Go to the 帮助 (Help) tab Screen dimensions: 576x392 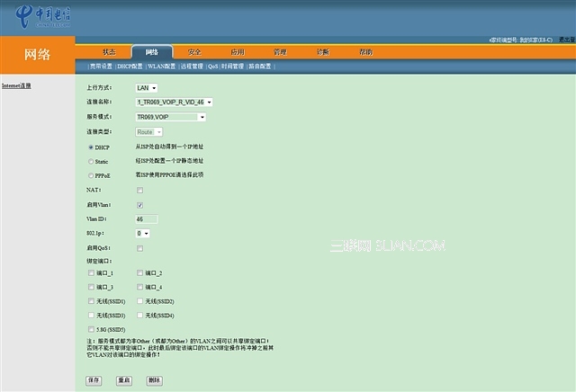(x=365, y=52)
